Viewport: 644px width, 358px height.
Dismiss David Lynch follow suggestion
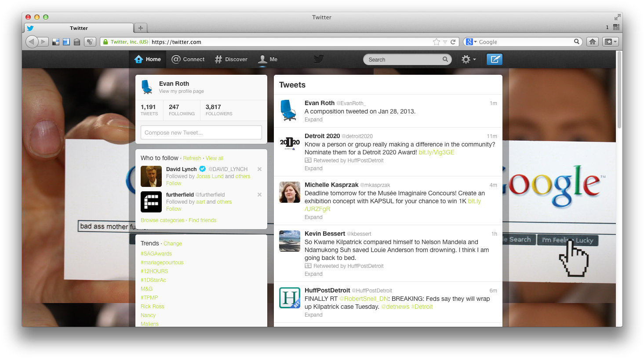(259, 169)
